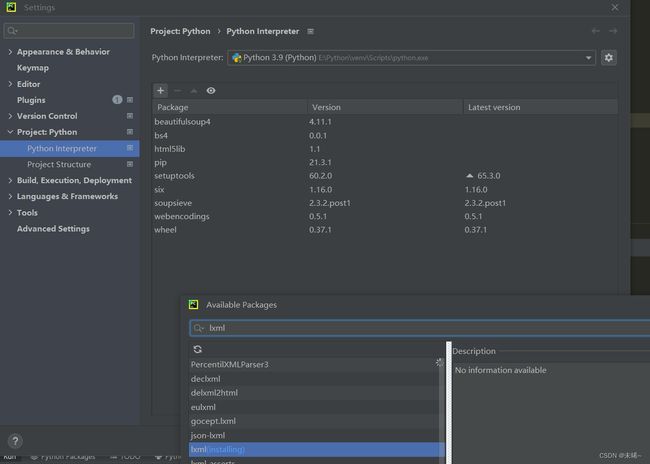
Task: Toggle show early releases eye icon
Action: (x=211, y=90)
